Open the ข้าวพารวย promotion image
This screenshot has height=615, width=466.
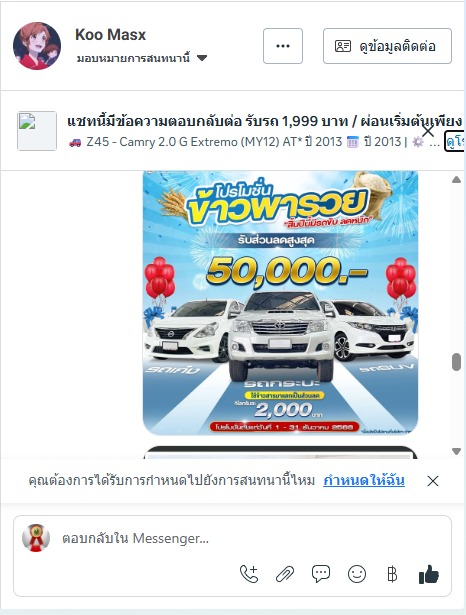tap(280, 303)
